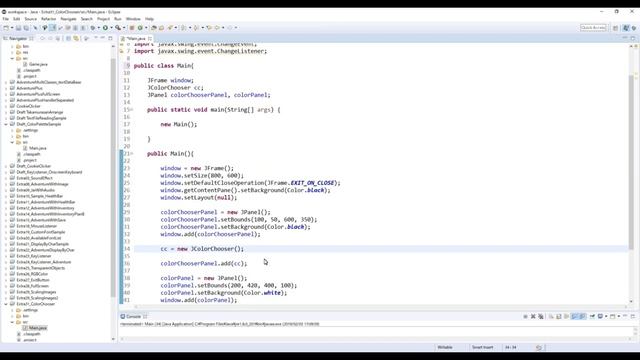This screenshot has height=360, width=640.
Task: Click the Previous Annotation arrow icon
Action: click(196, 28)
